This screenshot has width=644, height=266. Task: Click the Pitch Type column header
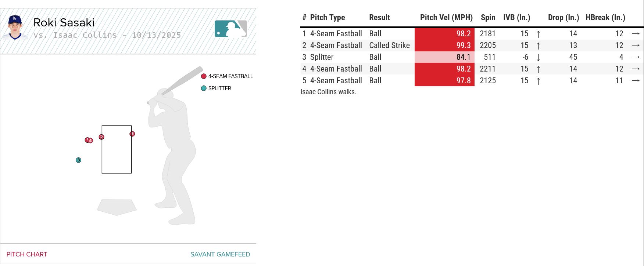coord(327,18)
